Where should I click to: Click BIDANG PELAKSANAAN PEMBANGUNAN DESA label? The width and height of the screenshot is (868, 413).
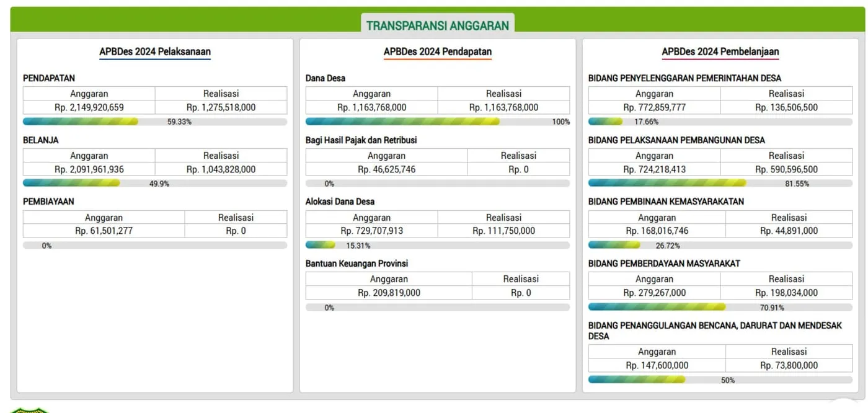[x=677, y=140]
